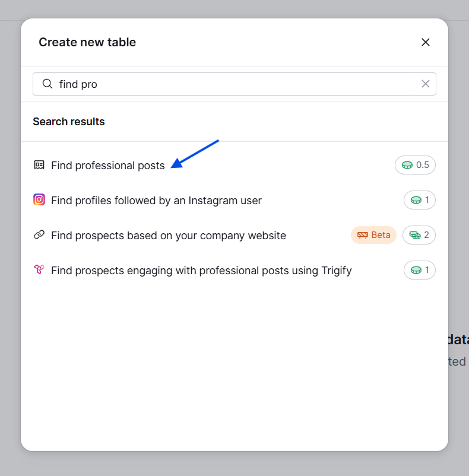
Task: Click the orange Beta badge
Action: (x=373, y=235)
